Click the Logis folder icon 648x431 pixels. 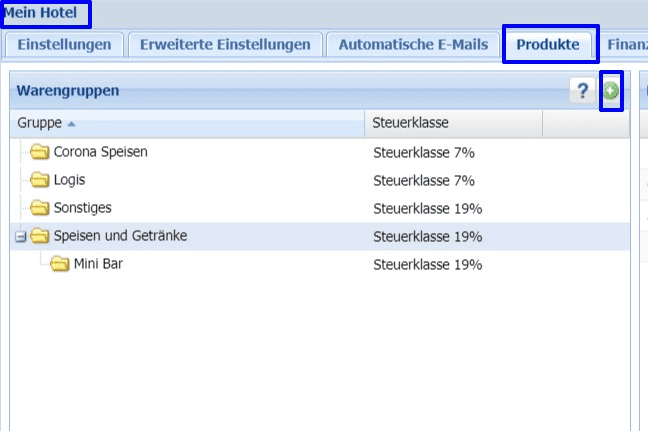(x=40, y=181)
